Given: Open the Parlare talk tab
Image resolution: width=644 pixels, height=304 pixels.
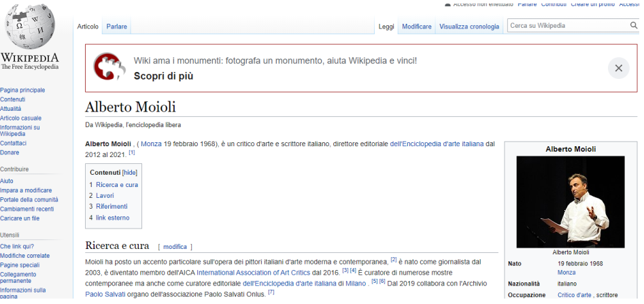Looking at the screenshot, I should tap(117, 27).
